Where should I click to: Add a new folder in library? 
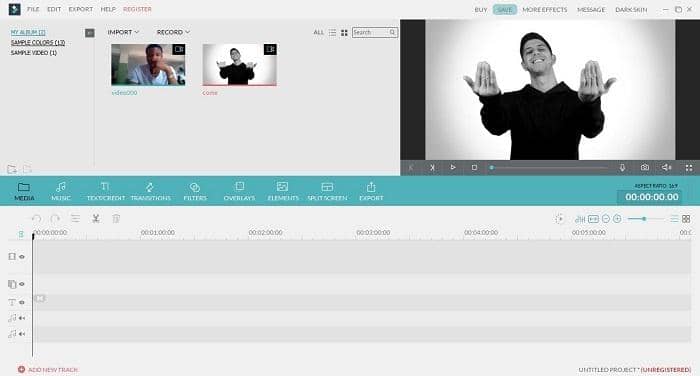pyautogui.click(x=12, y=169)
